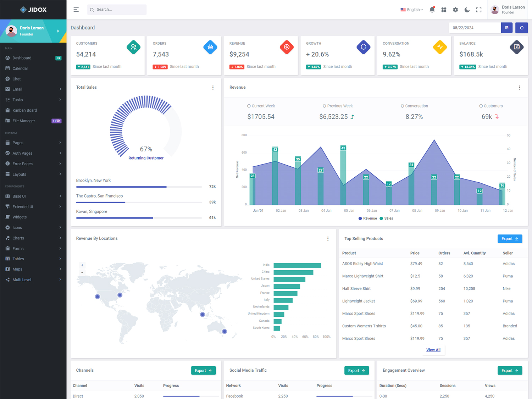Open the English language dropdown
This screenshot has width=532, height=399.
pos(411,10)
